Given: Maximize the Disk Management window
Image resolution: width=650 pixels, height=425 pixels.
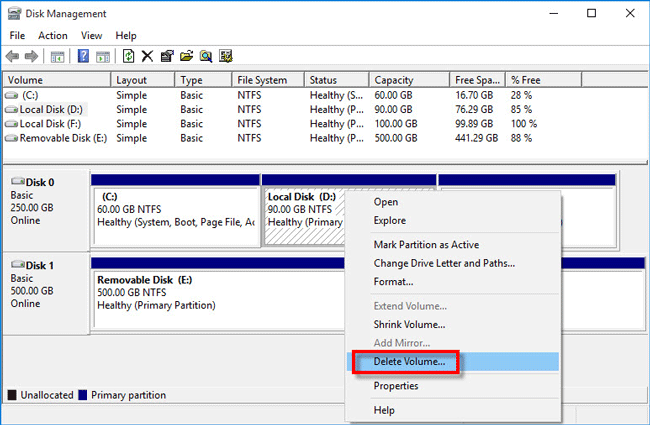Looking at the screenshot, I should (x=592, y=13).
